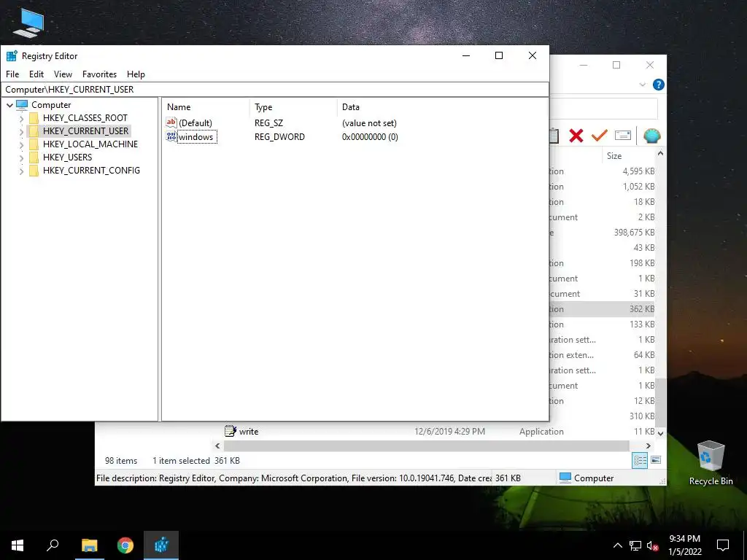Expand HKEY_CLASSES_ROOT tree node
Image resolution: width=747 pixels, height=560 pixels.
coord(21,118)
